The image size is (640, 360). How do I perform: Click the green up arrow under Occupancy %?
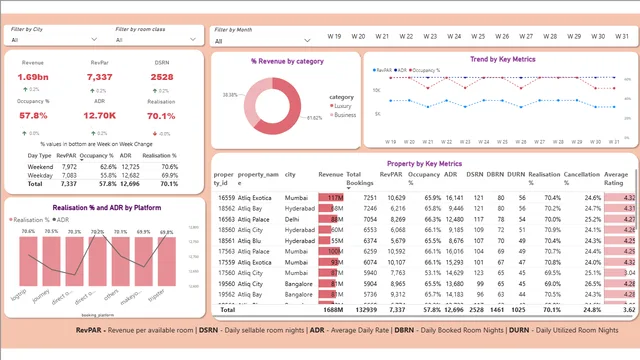[x=24, y=133]
